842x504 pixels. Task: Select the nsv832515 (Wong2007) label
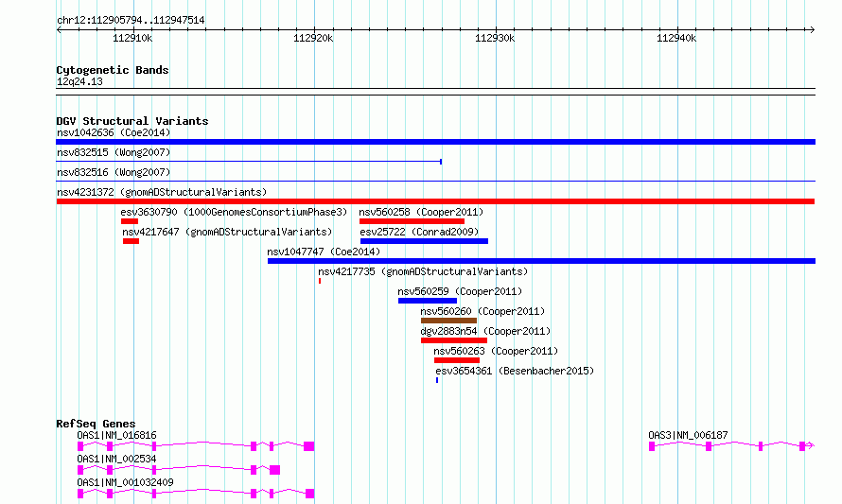click(x=114, y=152)
